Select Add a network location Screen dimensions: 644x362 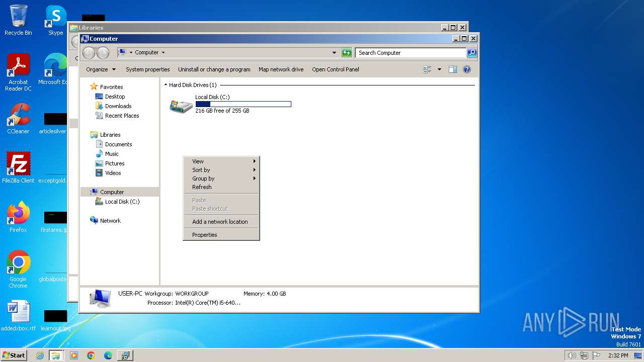(x=221, y=222)
